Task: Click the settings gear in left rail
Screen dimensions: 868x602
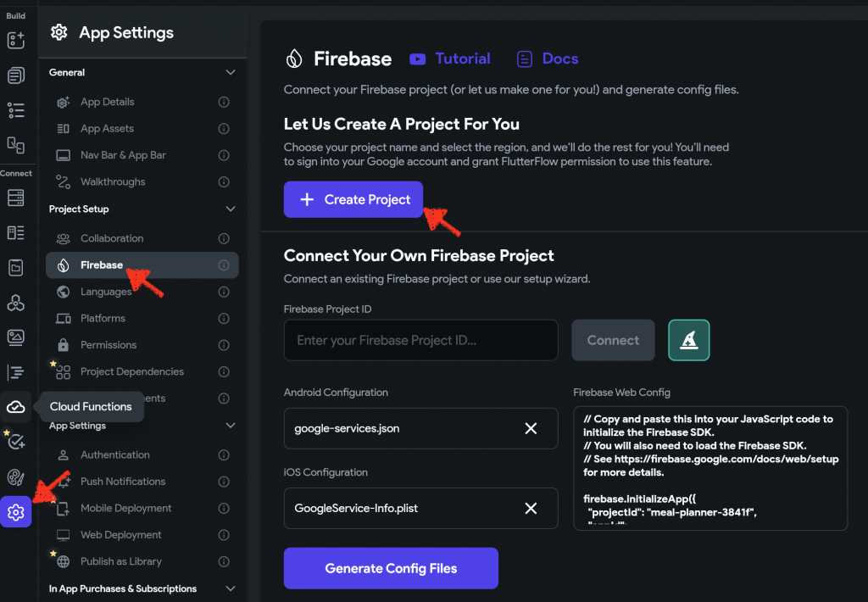Action: click(16, 512)
